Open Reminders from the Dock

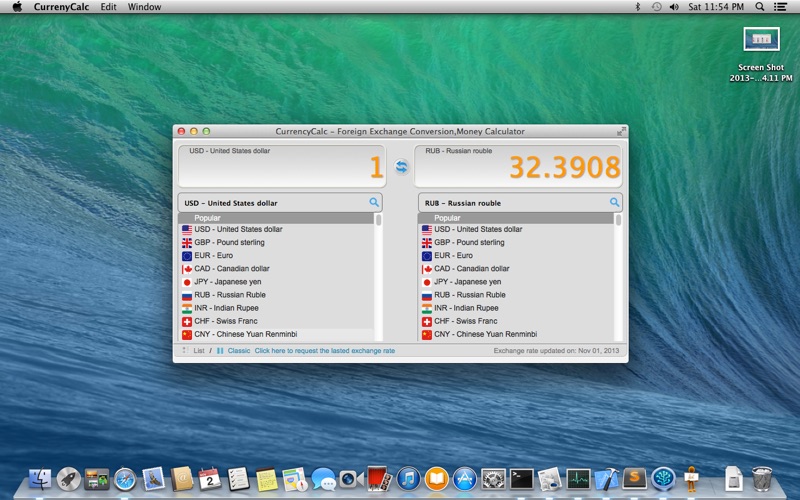click(238, 479)
